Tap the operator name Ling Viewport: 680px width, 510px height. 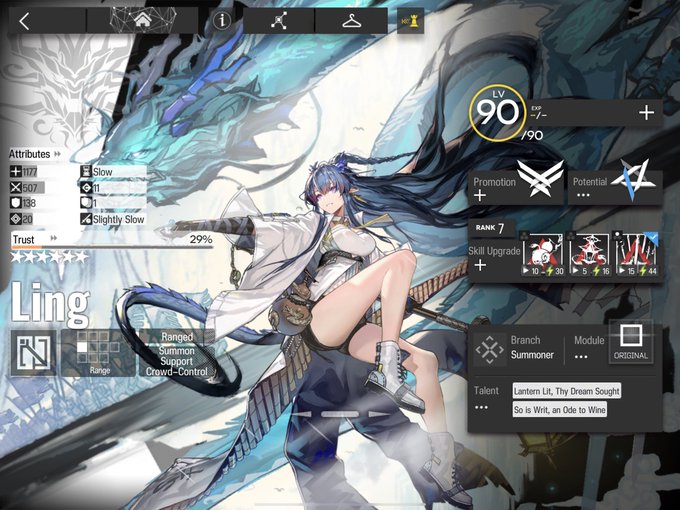(50, 303)
